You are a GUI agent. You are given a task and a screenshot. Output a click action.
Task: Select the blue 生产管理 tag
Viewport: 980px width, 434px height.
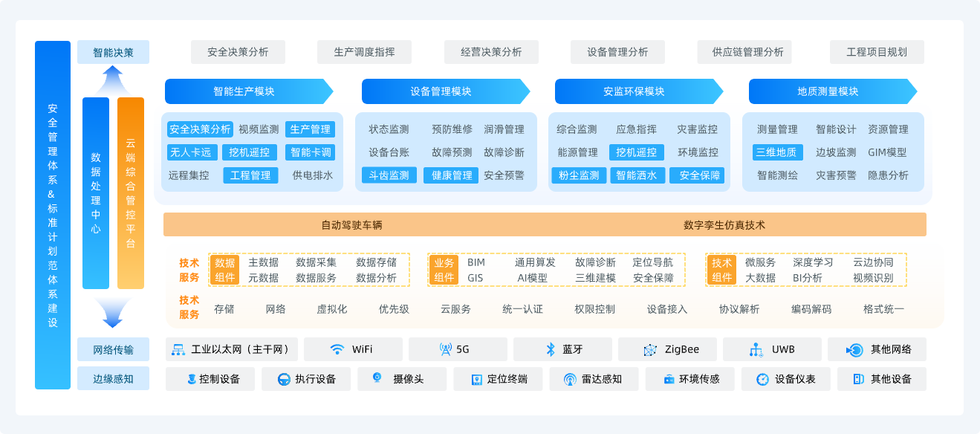coord(310,129)
